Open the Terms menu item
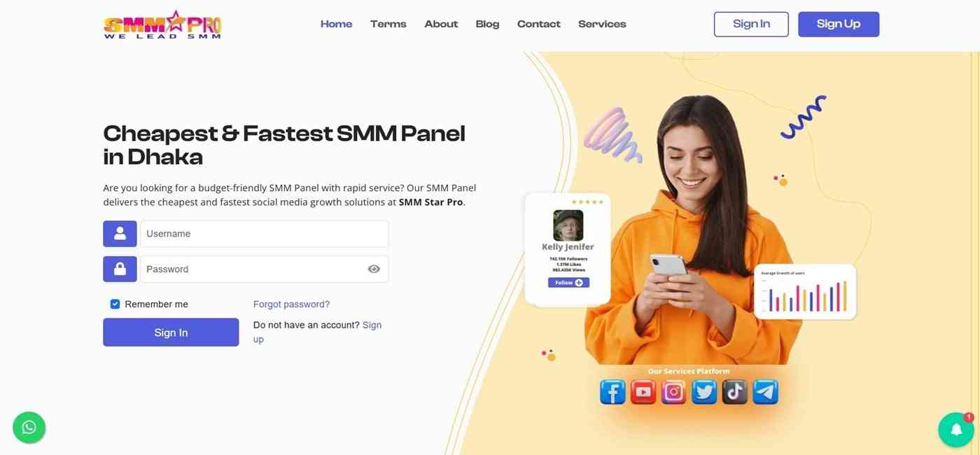This screenshot has width=980, height=455. pyautogui.click(x=388, y=24)
